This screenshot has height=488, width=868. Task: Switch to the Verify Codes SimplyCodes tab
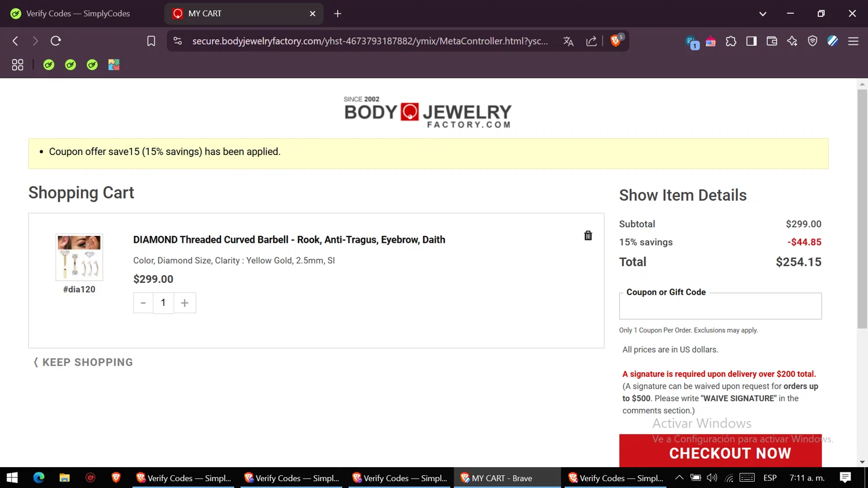(x=78, y=13)
